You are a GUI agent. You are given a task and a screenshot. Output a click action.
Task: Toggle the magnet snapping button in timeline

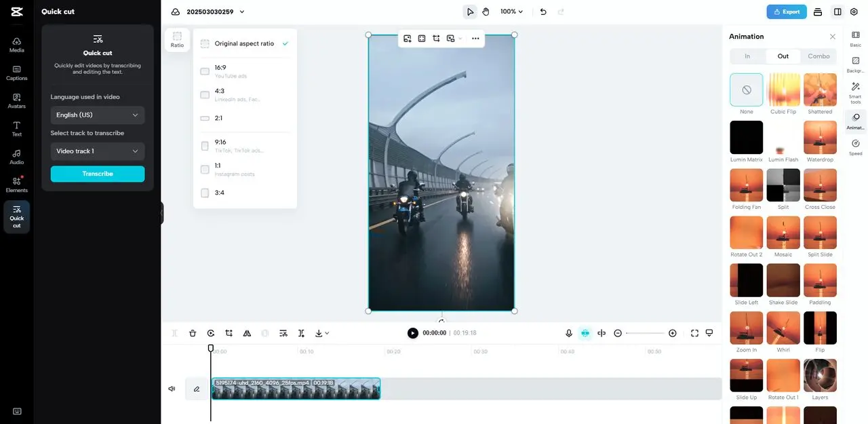point(585,333)
